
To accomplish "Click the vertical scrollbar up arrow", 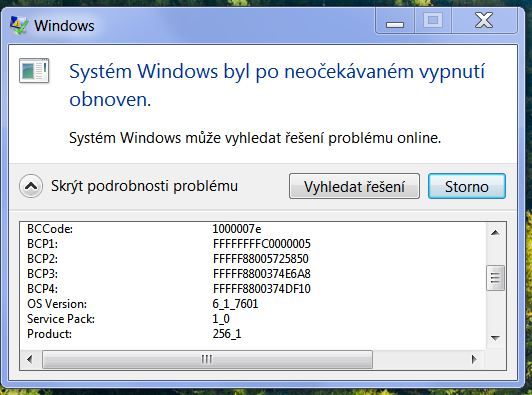I will click(495, 232).
